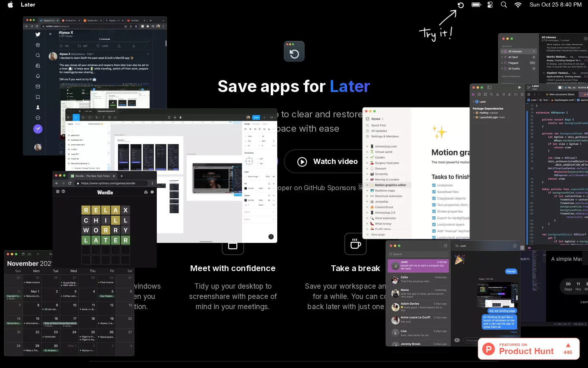Viewport: 588px width, 368px height.
Task: Like the Alyssa X tweet with 3,602 likes
Action: (x=97, y=46)
